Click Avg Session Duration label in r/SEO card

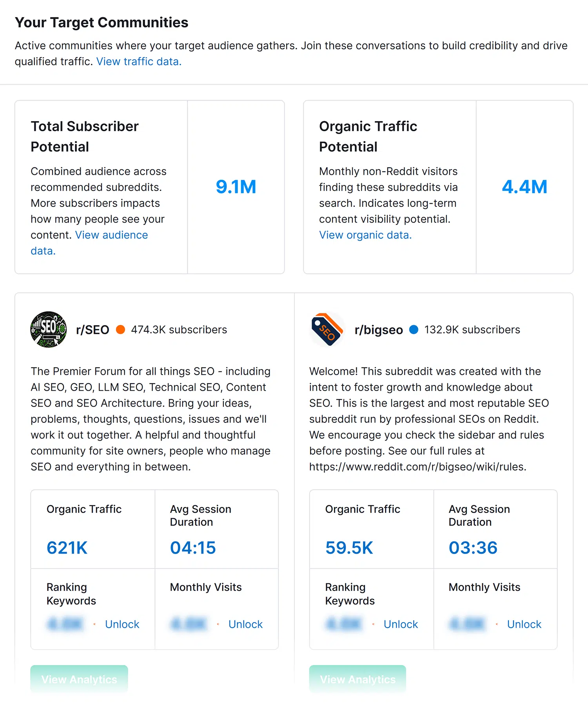click(201, 516)
